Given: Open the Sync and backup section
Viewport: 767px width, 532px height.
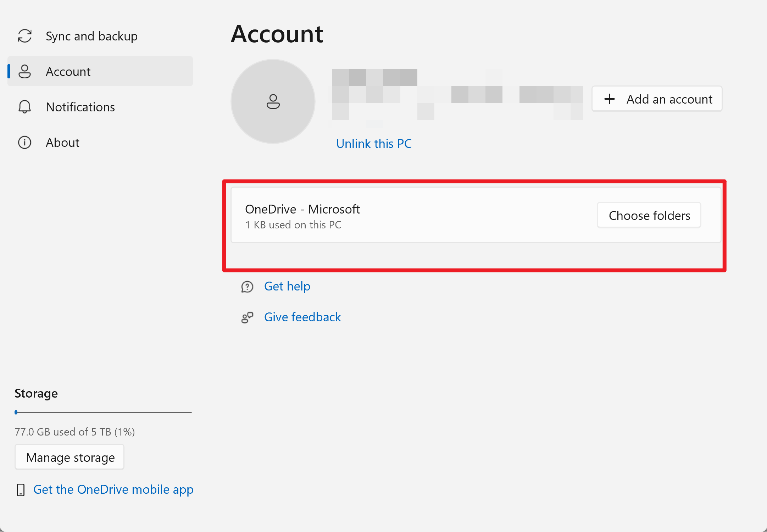Looking at the screenshot, I should pyautogui.click(x=100, y=36).
